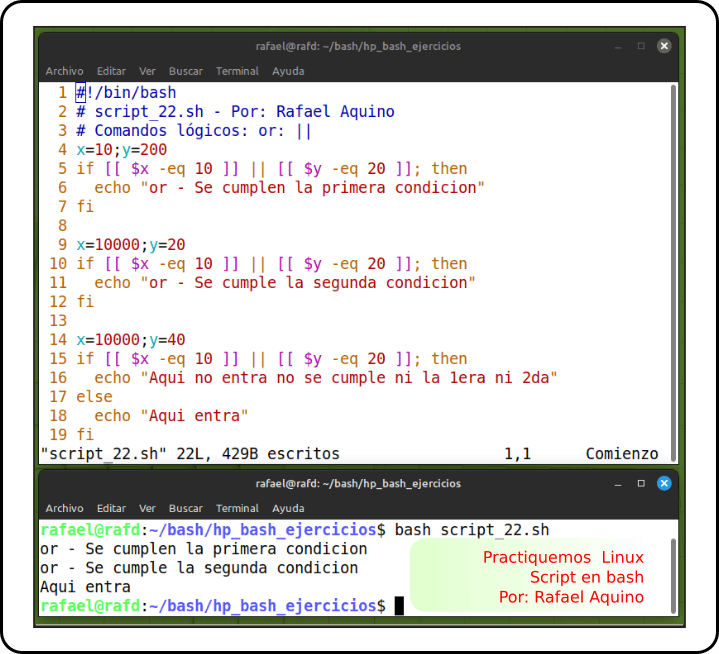Click the '1,1' cursor position indicator
719x654 pixels.
(x=517, y=454)
